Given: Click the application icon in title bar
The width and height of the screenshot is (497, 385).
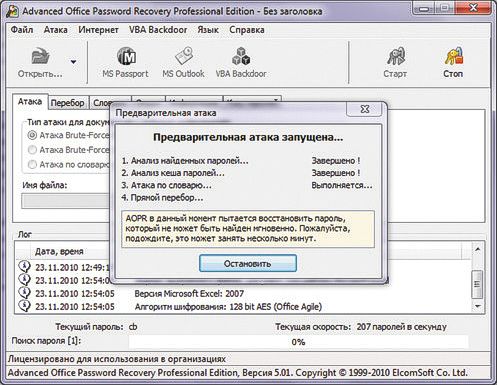Looking at the screenshot, I should click(12, 11).
